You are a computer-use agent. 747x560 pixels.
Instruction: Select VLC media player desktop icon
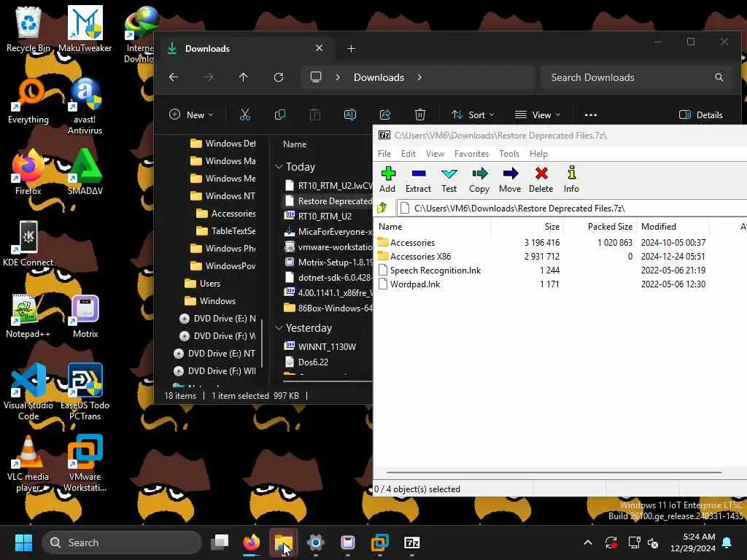pos(28,463)
